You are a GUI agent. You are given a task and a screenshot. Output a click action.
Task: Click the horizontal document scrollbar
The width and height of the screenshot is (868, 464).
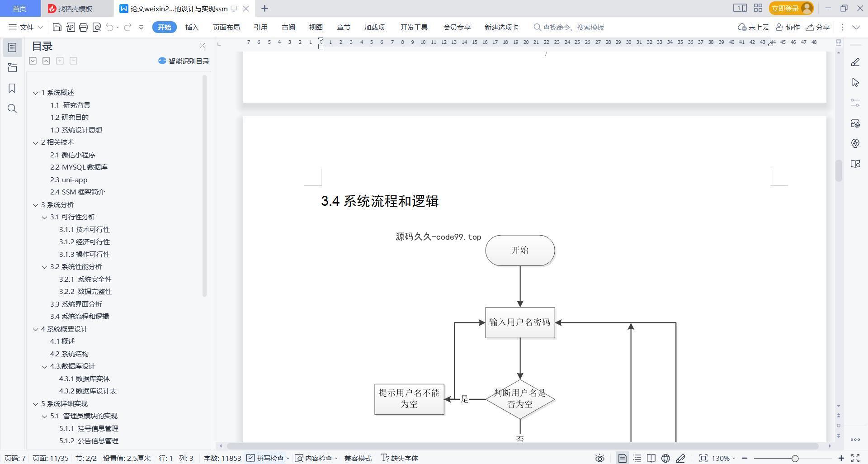pyautogui.click(x=522, y=446)
